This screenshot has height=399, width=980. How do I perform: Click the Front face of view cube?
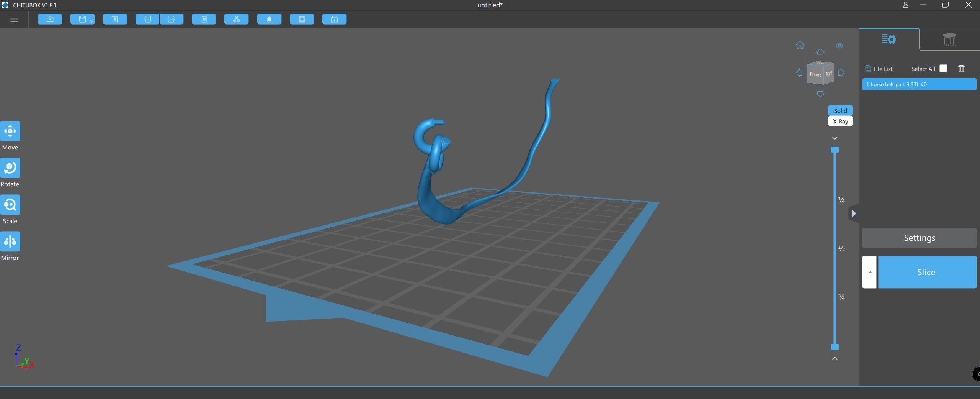click(x=815, y=74)
